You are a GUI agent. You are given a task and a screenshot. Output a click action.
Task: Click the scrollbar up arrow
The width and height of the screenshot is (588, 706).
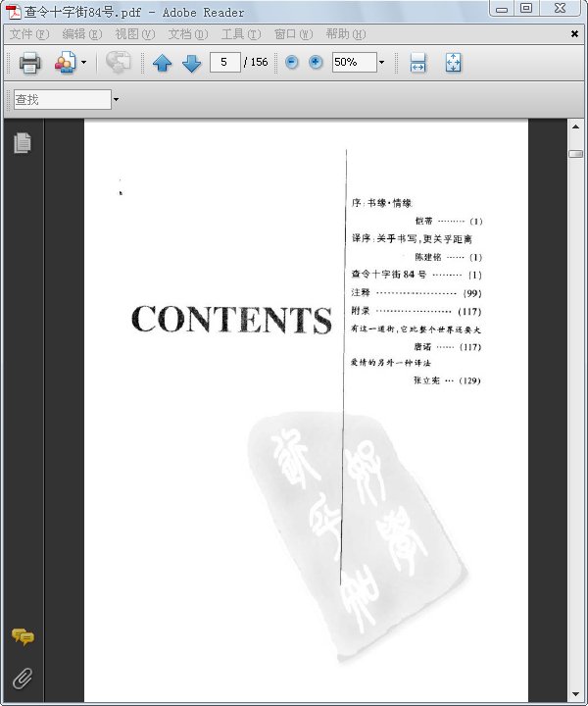click(576, 126)
